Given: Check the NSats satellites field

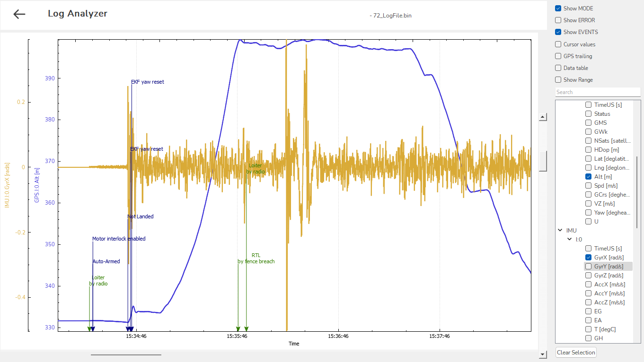Looking at the screenshot, I should pyautogui.click(x=589, y=141).
